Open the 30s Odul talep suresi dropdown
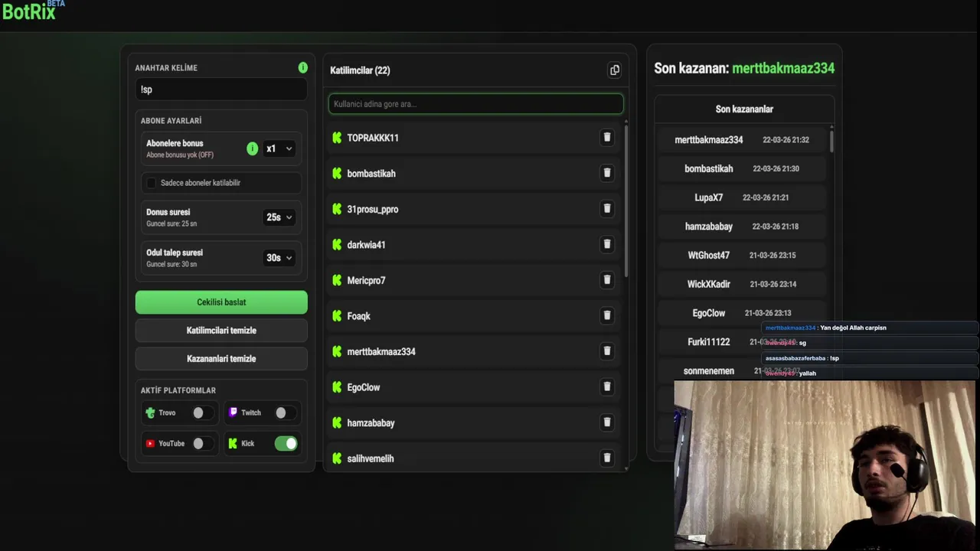The image size is (980, 551). (x=279, y=258)
